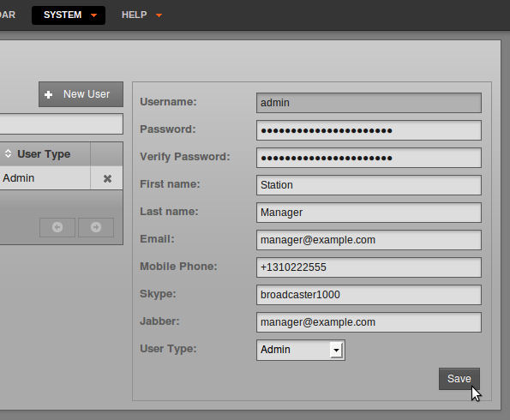
Task: Go to previous page of user list
Action: 57,227
